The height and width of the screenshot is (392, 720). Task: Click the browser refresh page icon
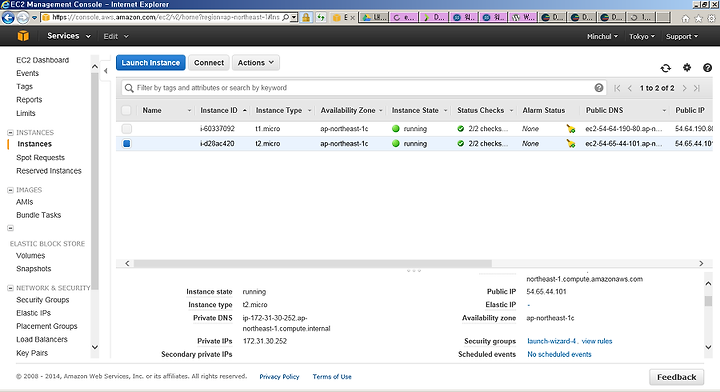point(321,17)
